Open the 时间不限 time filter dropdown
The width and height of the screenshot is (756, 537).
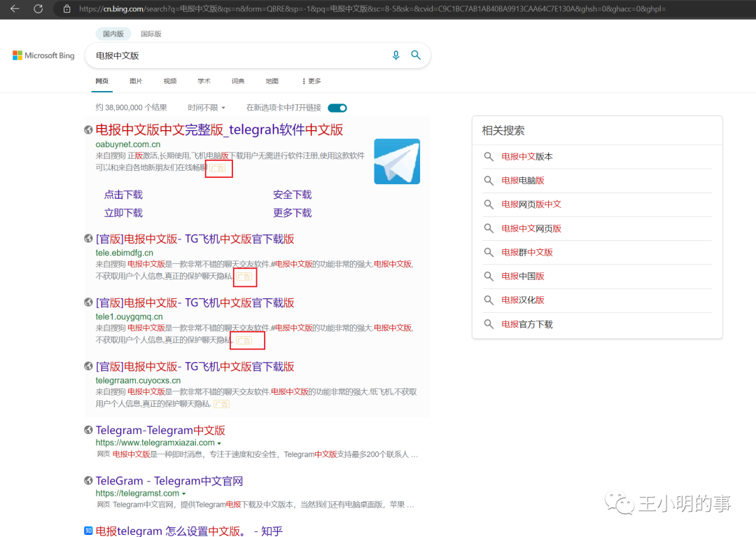point(206,108)
